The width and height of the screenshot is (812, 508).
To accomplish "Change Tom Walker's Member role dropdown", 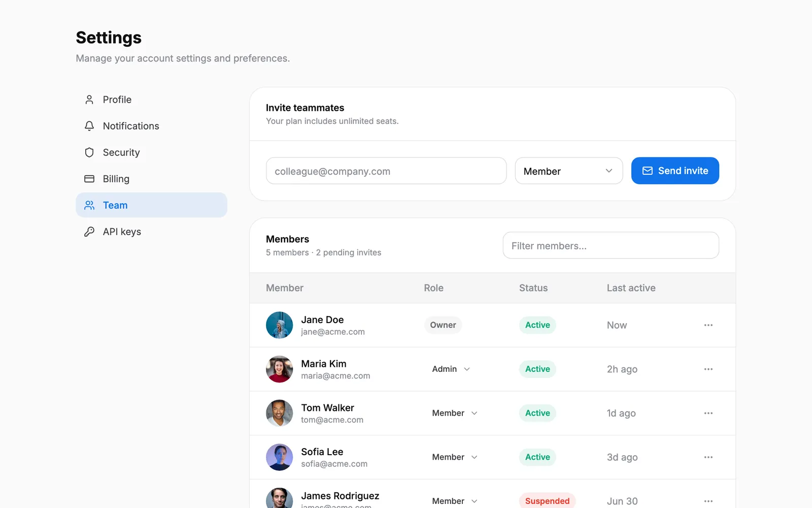I will point(455,413).
